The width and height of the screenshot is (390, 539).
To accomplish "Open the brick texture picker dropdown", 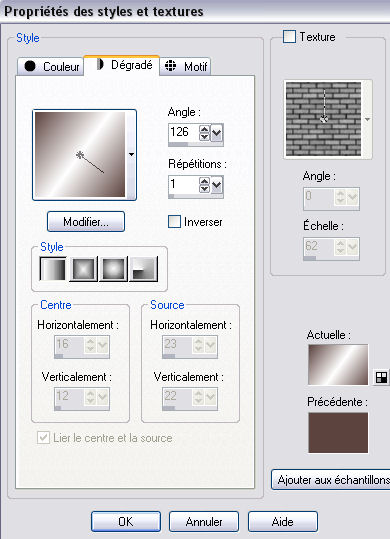I will [x=367, y=119].
